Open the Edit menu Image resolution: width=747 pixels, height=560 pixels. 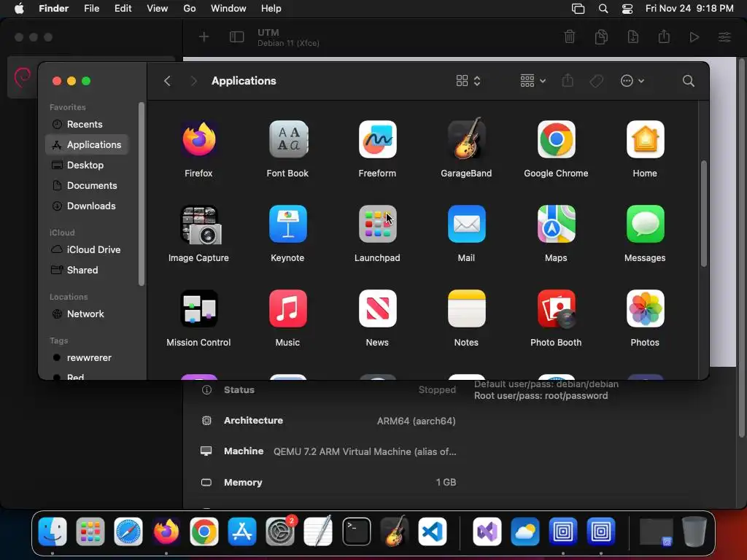[x=123, y=9]
